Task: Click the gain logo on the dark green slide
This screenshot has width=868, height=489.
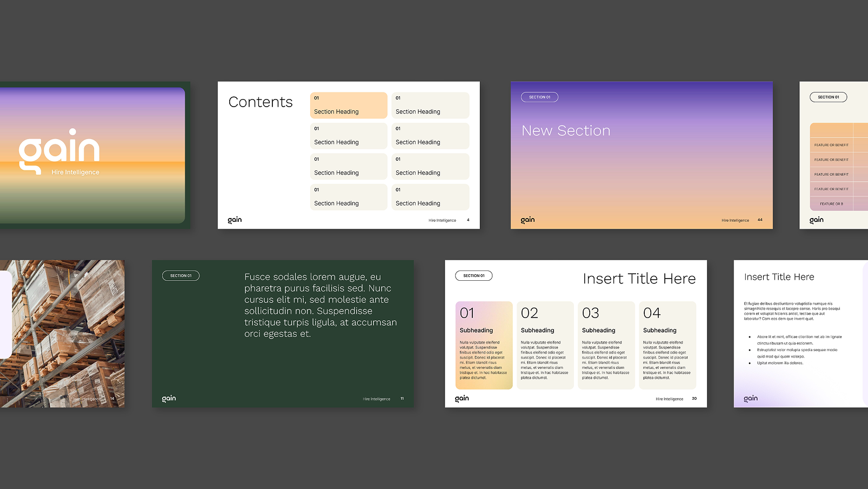Action: tap(169, 398)
